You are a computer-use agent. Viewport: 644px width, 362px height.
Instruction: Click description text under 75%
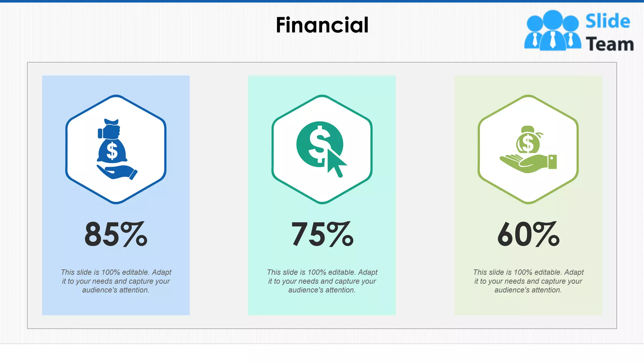point(322,281)
